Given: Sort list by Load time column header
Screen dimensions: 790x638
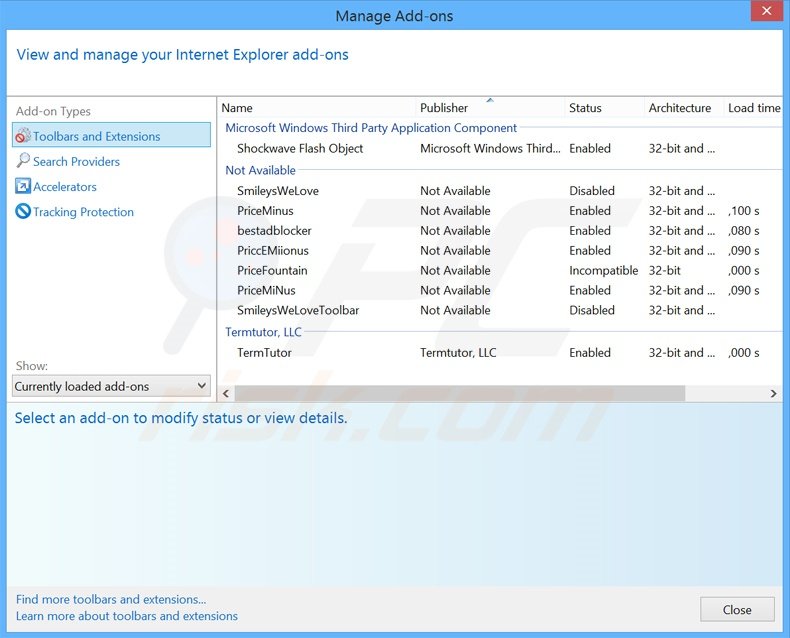Looking at the screenshot, I should click(x=754, y=108).
